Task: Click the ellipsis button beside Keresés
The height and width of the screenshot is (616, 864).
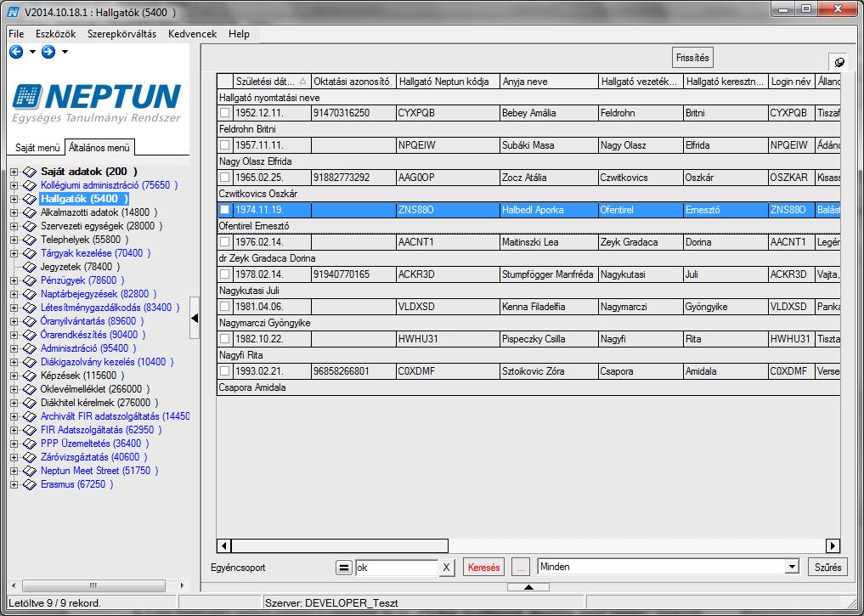Action: 521,568
